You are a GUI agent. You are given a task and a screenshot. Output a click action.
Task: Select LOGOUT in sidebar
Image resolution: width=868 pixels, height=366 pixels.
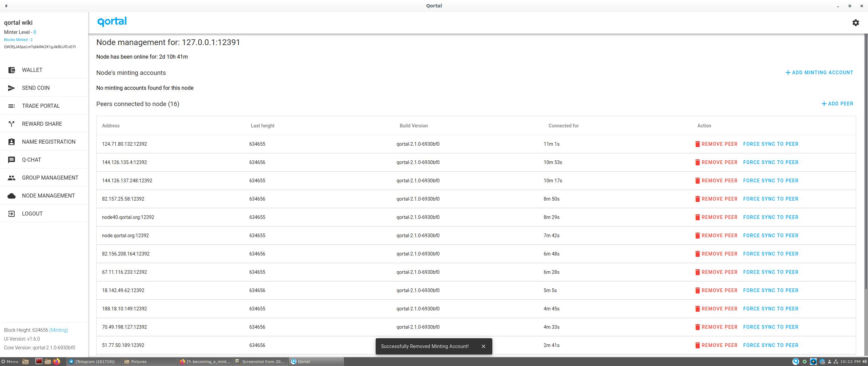pyautogui.click(x=44, y=214)
